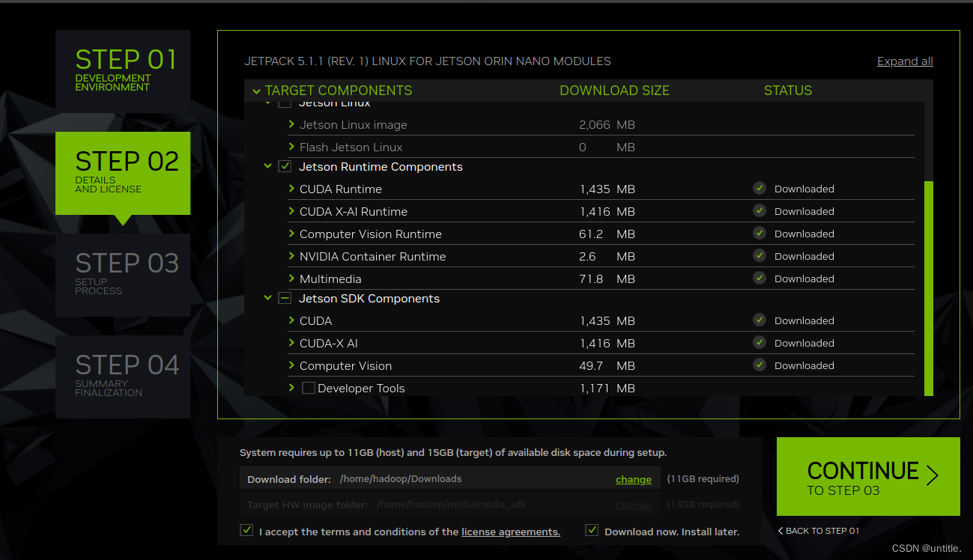Click the STATUS column header
This screenshot has height=560, width=973.
(x=788, y=91)
